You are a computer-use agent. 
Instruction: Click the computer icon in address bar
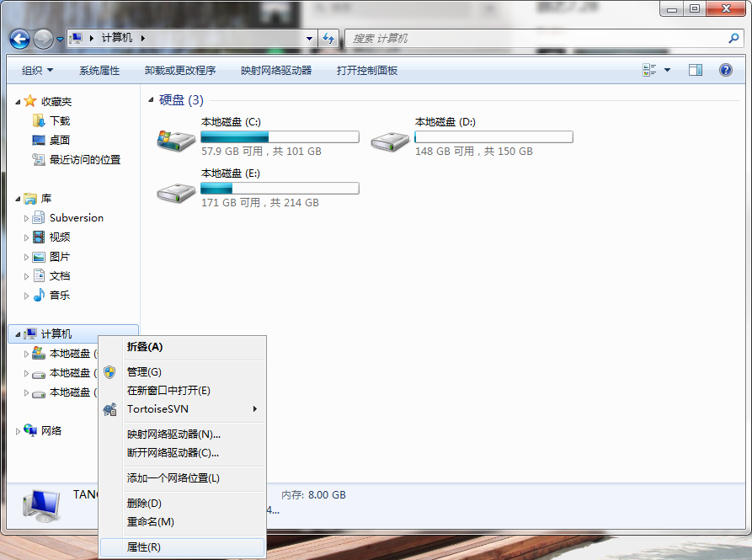76,38
